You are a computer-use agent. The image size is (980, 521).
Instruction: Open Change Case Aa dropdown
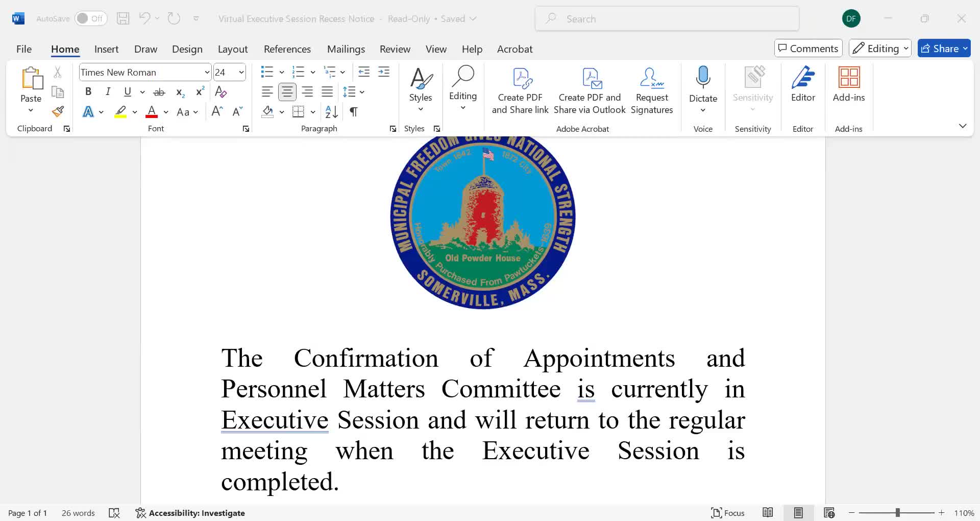[187, 112]
